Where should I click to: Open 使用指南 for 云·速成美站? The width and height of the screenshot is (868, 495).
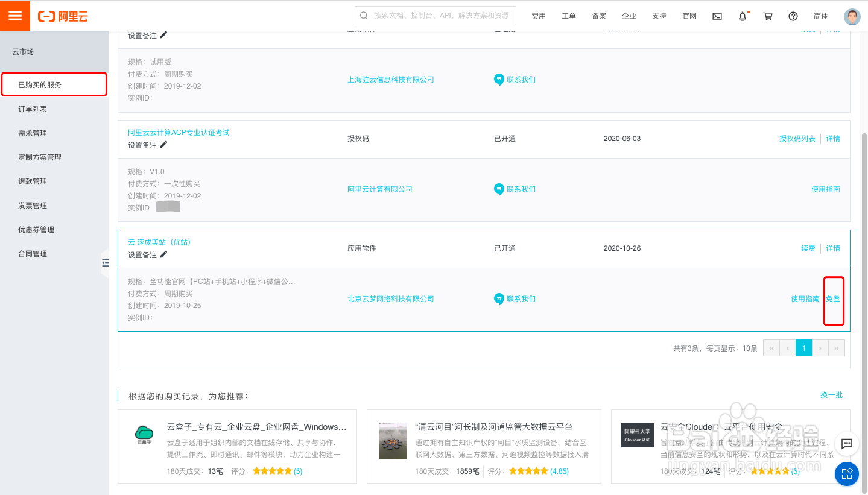click(x=805, y=299)
